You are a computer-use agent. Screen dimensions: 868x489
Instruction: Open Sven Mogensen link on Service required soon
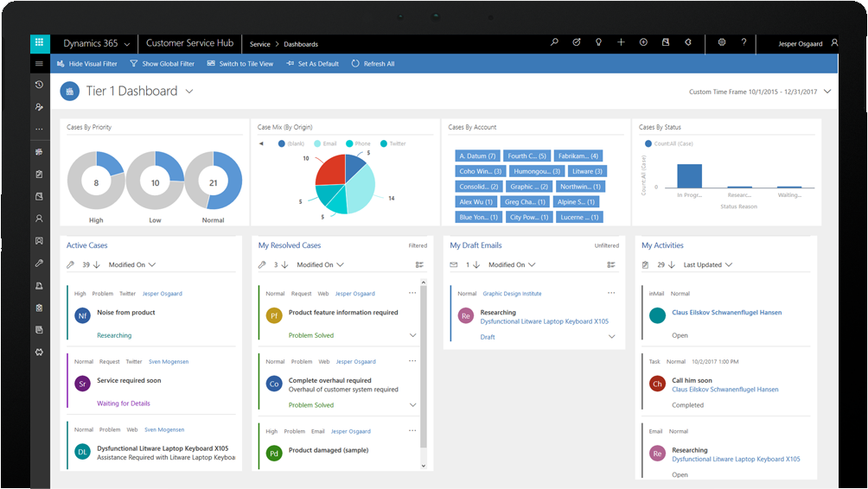point(169,362)
